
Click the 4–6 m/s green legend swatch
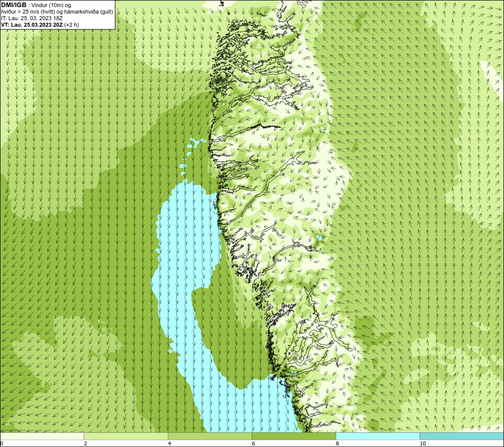[210, 436]
